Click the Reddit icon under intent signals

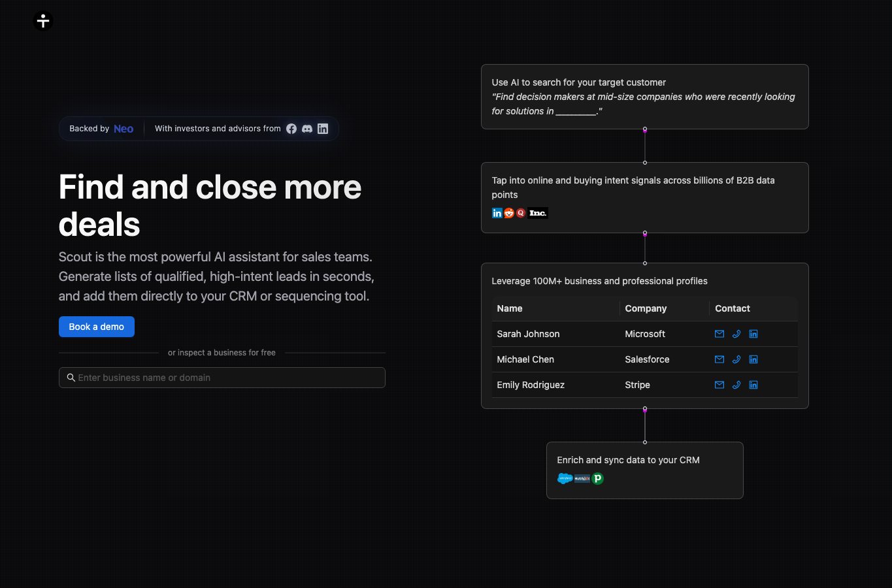(x=509, y=213)
